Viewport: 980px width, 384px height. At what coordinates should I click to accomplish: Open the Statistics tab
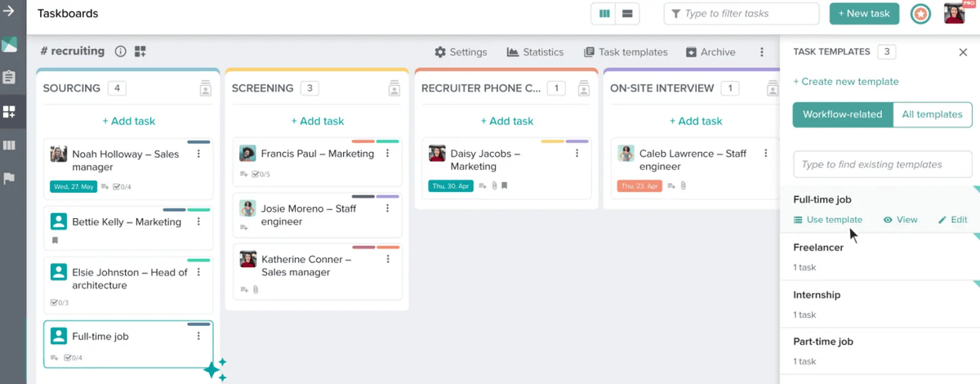point(535,52)
